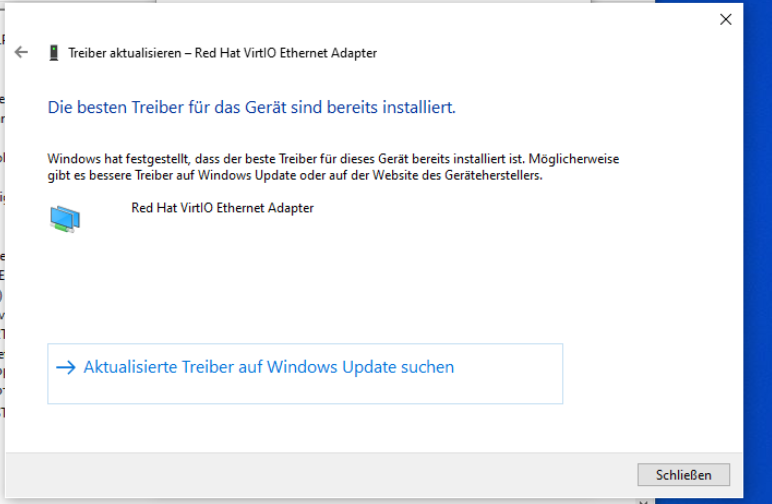This screenshot has width=772, height=504.
Task: Close the driver update dialog with X
Action: tap(725, 20)
